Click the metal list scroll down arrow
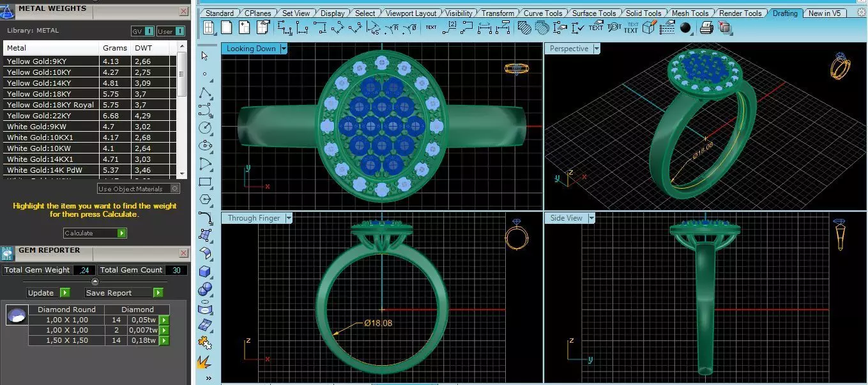Screen dimensions: 868x385 [182, 173]
